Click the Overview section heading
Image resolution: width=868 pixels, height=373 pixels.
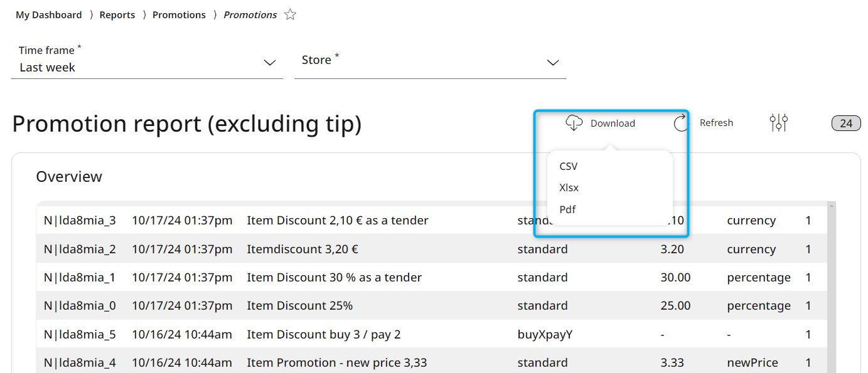[69, 177]
